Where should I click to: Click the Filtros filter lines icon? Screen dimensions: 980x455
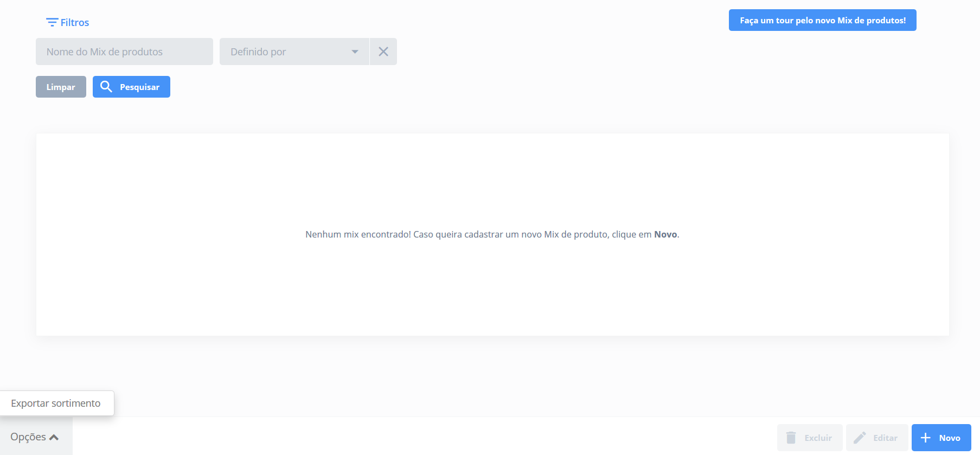52,22
